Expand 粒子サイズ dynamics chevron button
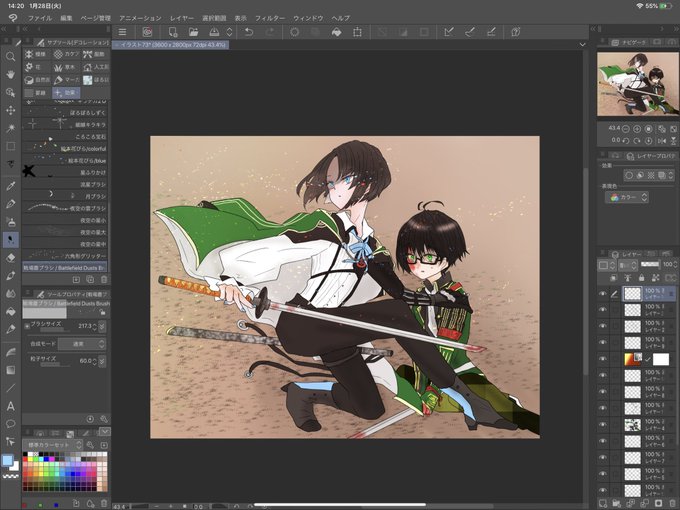The height and width of the screenshot is (510, 680). point(102,361)
